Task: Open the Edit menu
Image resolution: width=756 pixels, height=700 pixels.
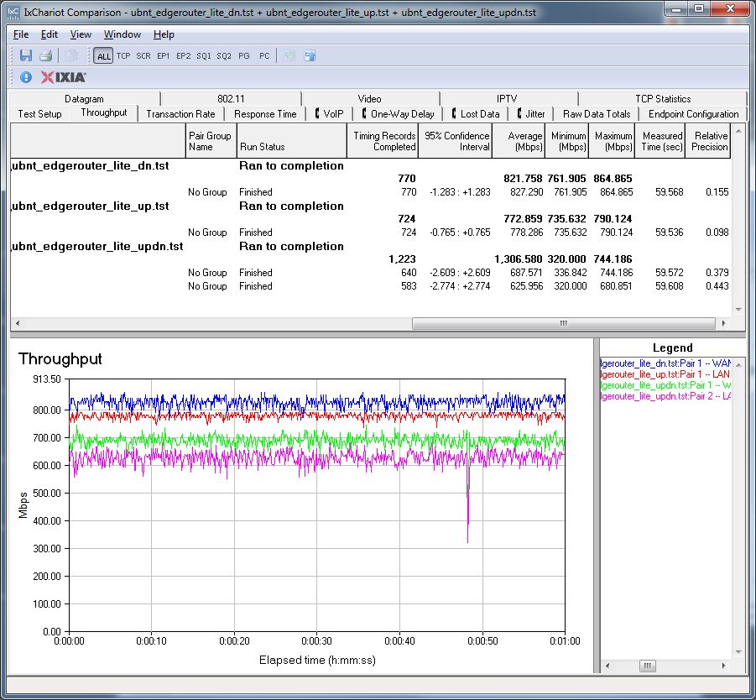Action: point(50,34)
